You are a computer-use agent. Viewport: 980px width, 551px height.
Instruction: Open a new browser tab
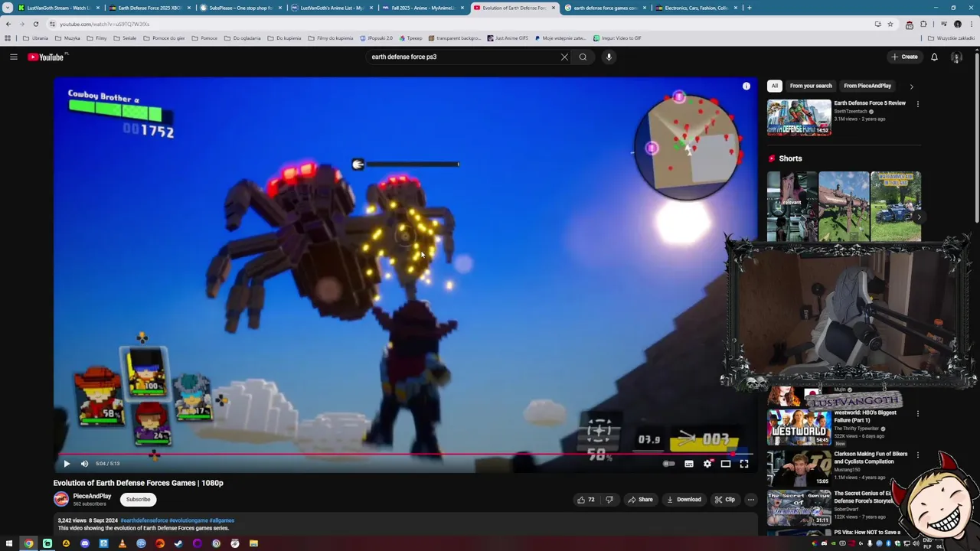click(x=749, y=8)
